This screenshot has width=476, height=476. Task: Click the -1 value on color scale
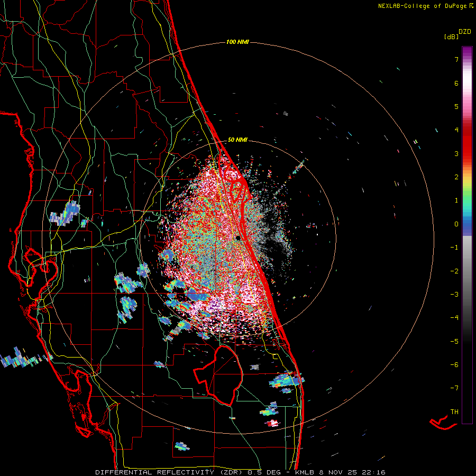454,248
